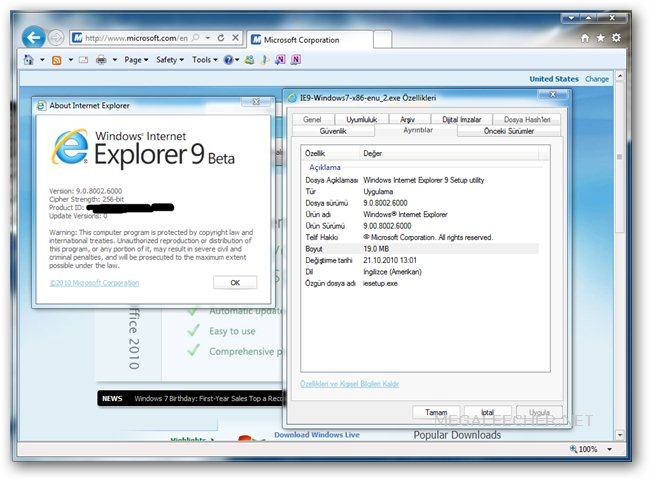Click OK in About Internet Explorer
650x480 pixels.
click(235, 283)
